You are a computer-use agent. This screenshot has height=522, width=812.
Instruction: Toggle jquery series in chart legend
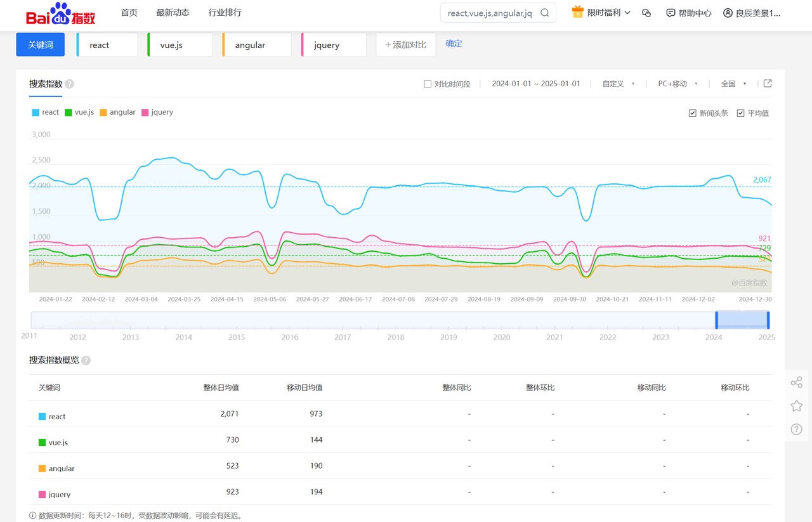(x=157, y=112)
